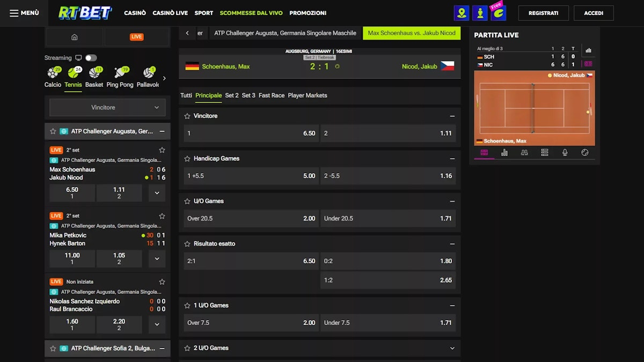This screenshot has width=644, height=362.
Task: Favorite the Vincitore market star
Action: 187,116
